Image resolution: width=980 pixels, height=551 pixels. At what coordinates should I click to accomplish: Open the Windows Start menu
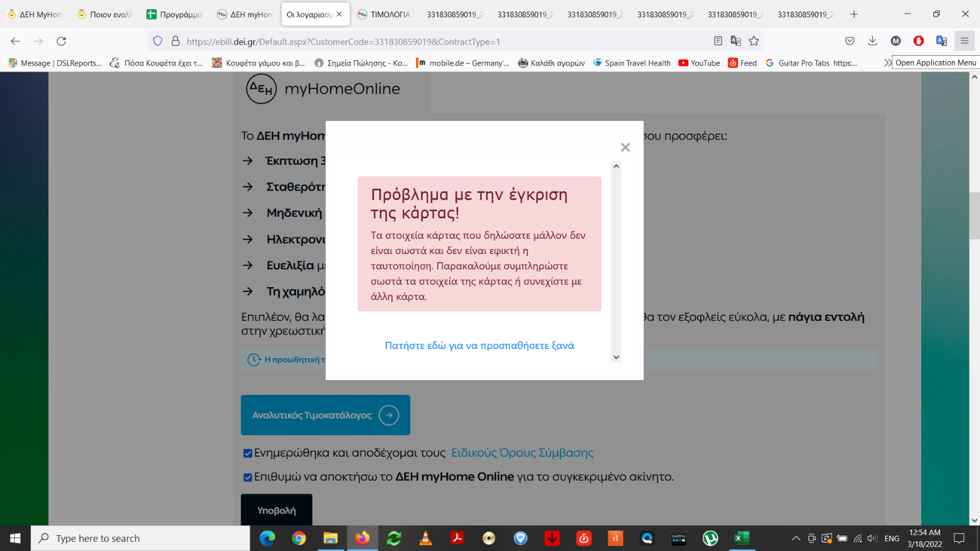[15, 538]
